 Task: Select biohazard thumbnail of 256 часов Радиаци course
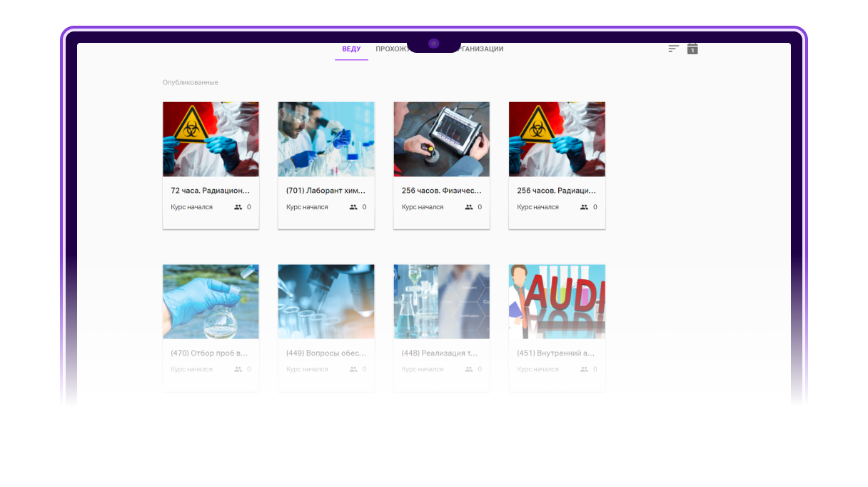557,139
